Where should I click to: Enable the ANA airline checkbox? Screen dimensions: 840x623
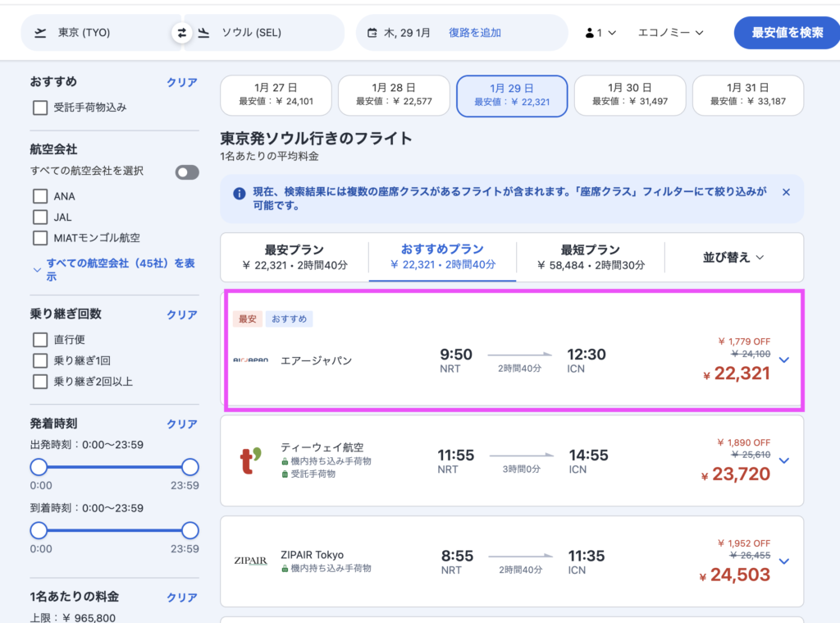(x=39, y=196)
